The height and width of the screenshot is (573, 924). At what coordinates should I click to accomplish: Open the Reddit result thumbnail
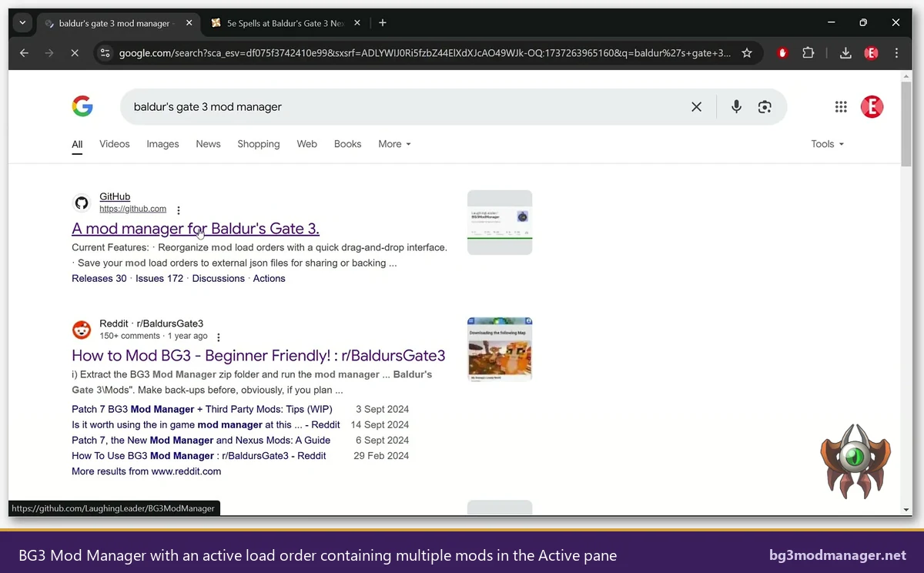pos(500,350)
